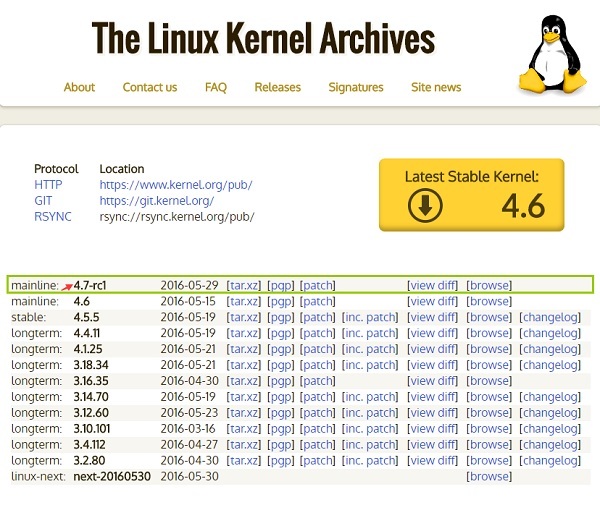Open changelog for stable 4.5.5
Viewport: 600px width, 505px height.
(x=549, y=317)
